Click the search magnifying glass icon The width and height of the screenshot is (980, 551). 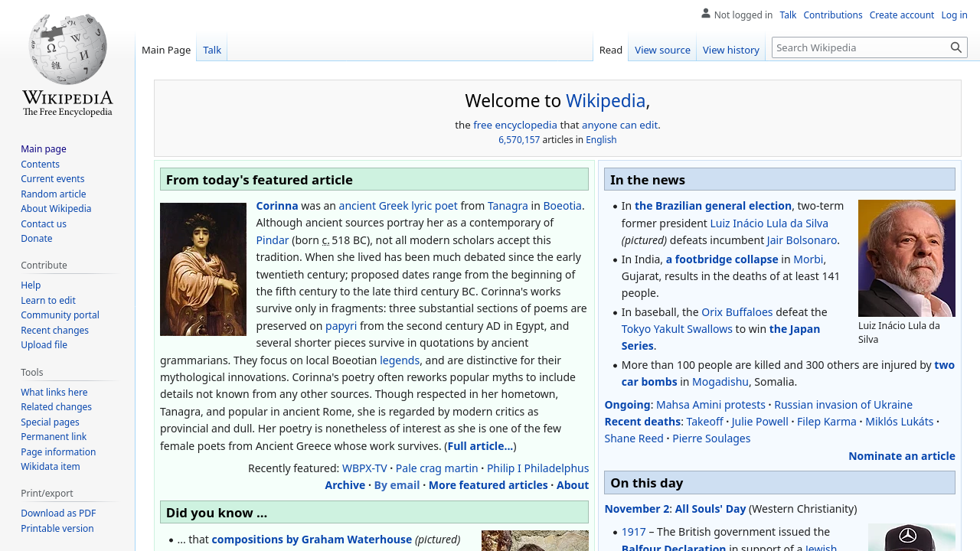(x=956, y=47)
